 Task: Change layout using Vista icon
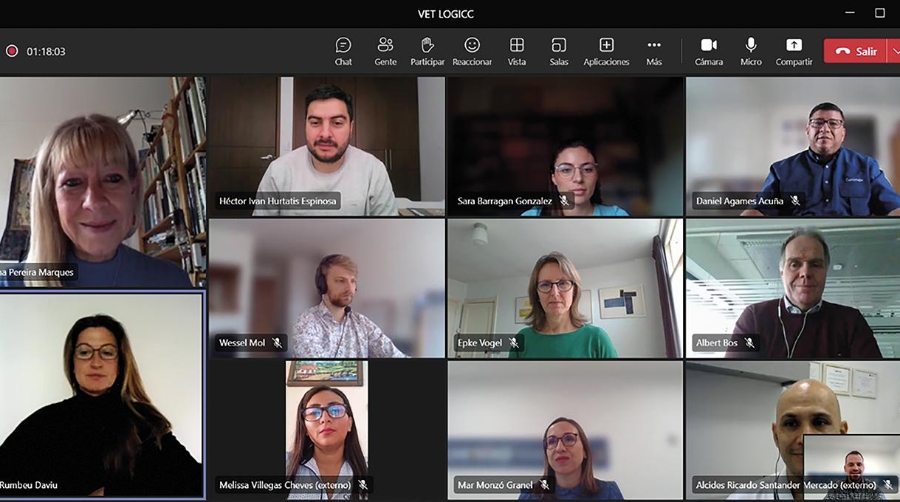click(517, 51)
